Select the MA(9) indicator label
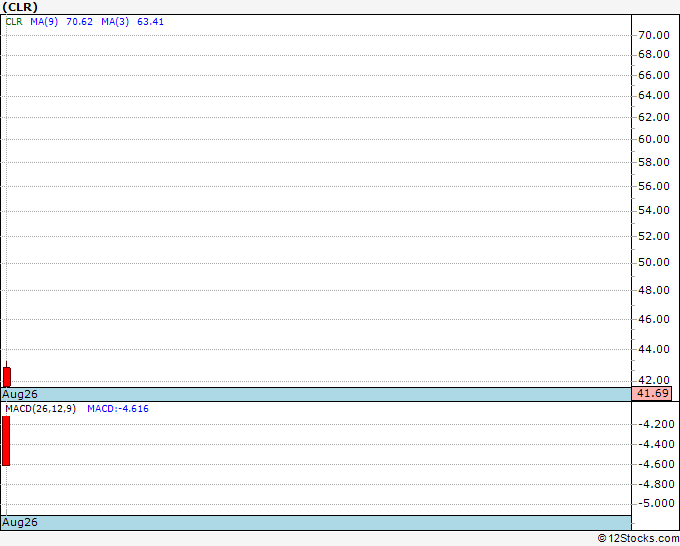Viewport: 680px width, 546px height. tap(44, 22)
